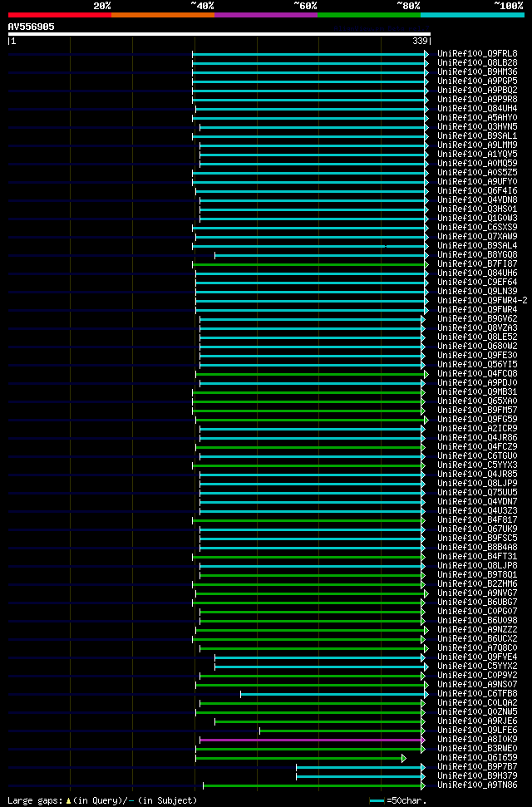The width and height of the screenshot is (532, 807).
Task: Select the UniRef100_Q9LFE6 hit name
Action: click(x=477, y=730)
